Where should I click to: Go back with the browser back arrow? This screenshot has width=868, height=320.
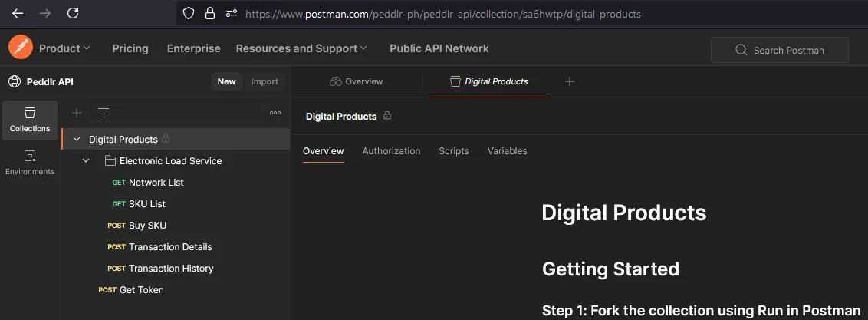pos(18,13)
